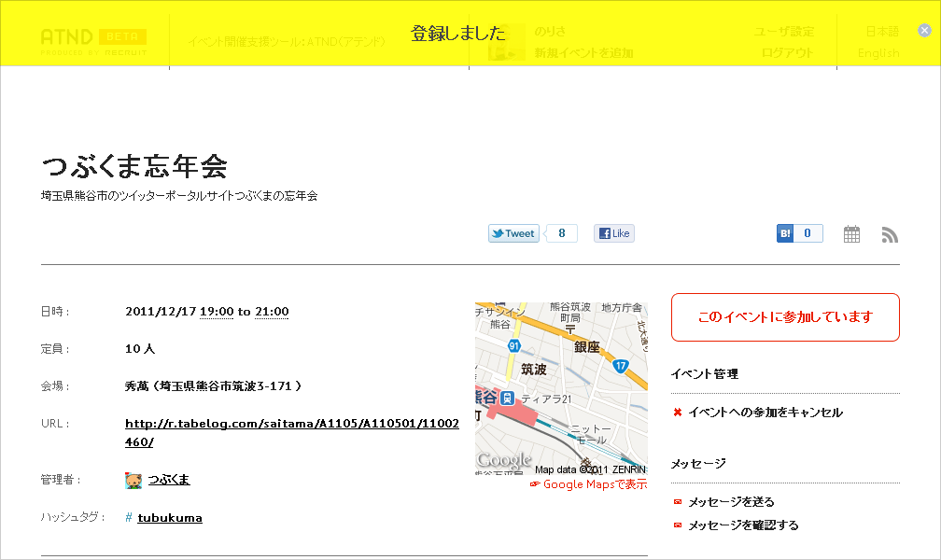Click メッセージを送る link
Screen dimensions: 941x560
[731, 502]
